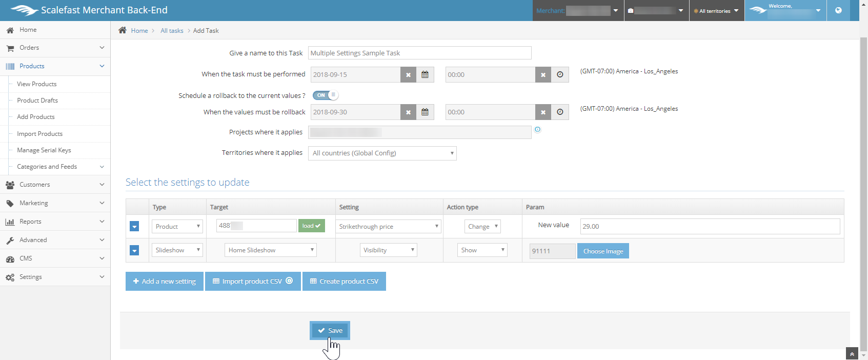Click the Home breadcrumb icon

pos(123,30)
